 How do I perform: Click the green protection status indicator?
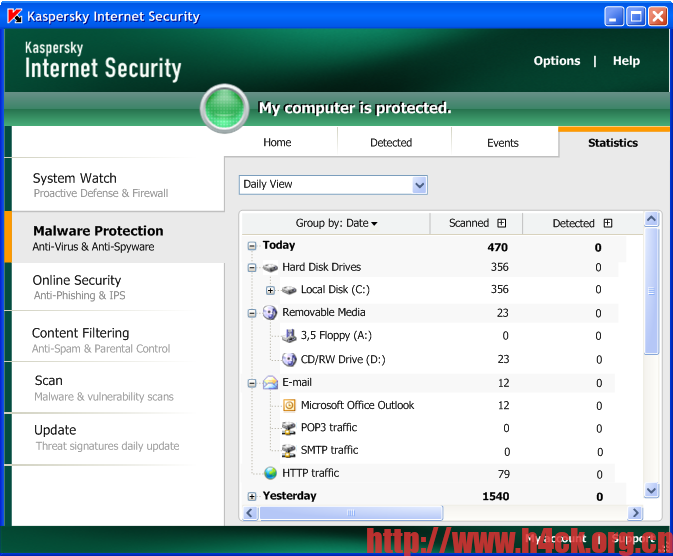(224, 108)
